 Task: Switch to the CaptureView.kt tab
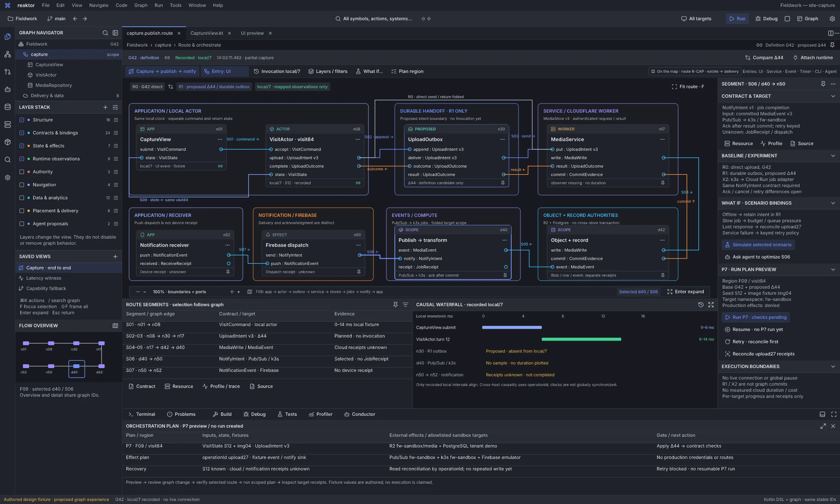click(207, 33)
